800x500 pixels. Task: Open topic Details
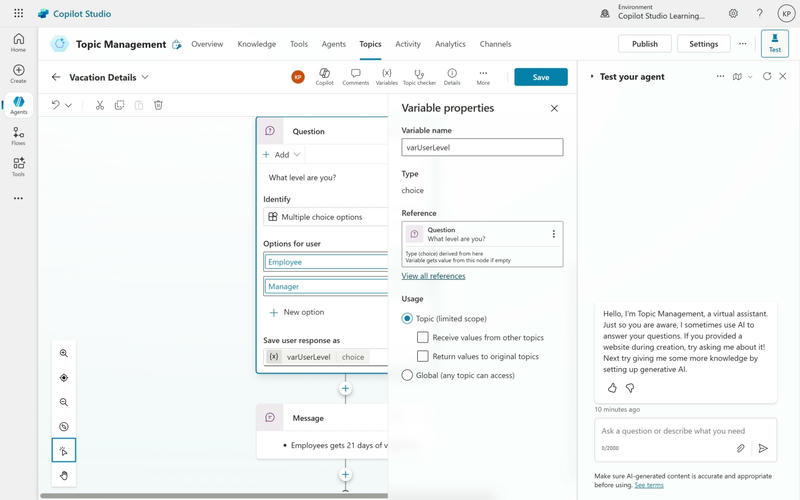[452, 77]
